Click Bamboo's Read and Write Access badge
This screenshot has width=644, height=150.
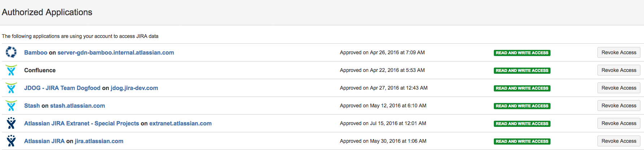pyautogui.click(x=522, y=53)
